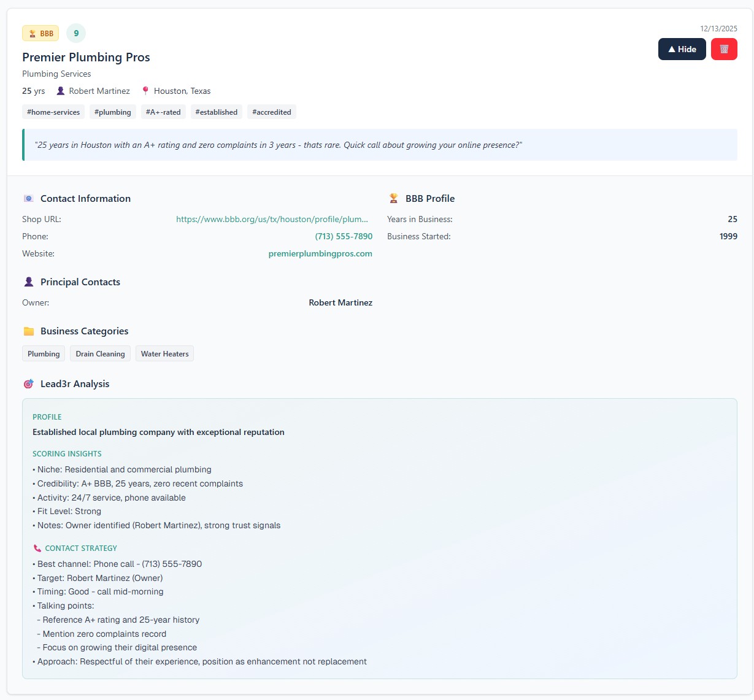
Task: Select the #home-services tag
Action: [x=53, y=112]
